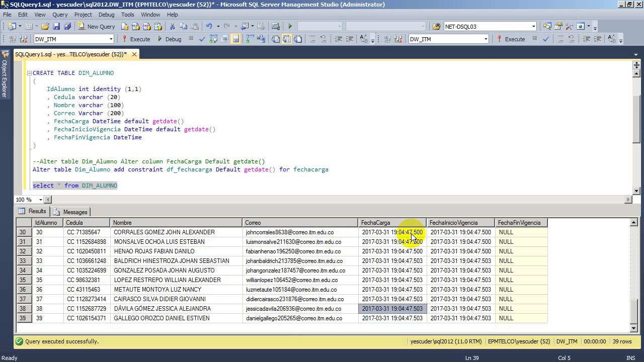Click the Connect icon in the SQL editor toolbar
The height and width of the screenshot is (362, 644).
[11, 39]
